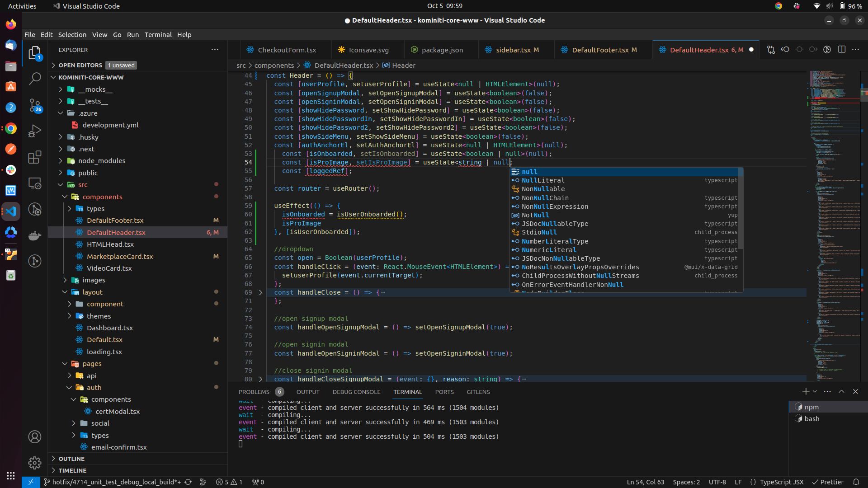Open the Manage gear icon
Viewport: 868px width, 488px height.
pos(35,463)
